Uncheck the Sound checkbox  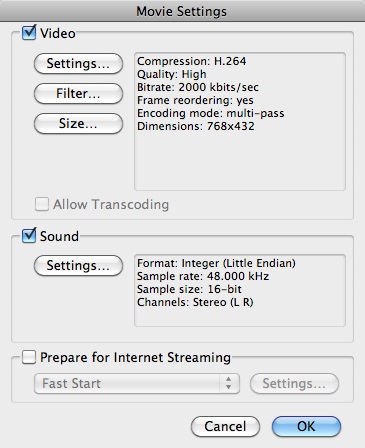[x=29, y=236]
